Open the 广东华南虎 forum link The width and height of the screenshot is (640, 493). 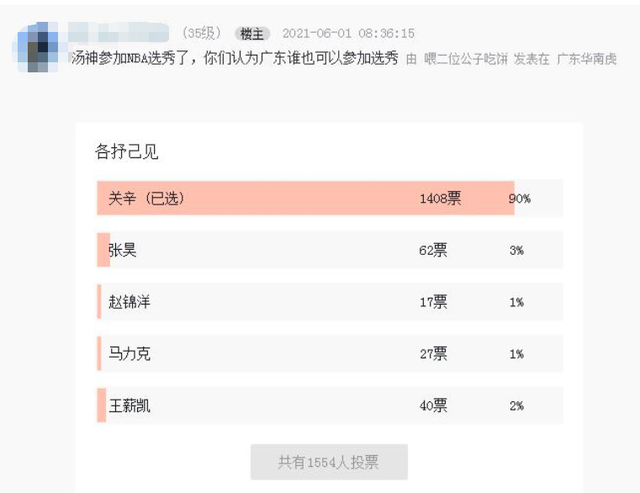click(x=586, y=59)
